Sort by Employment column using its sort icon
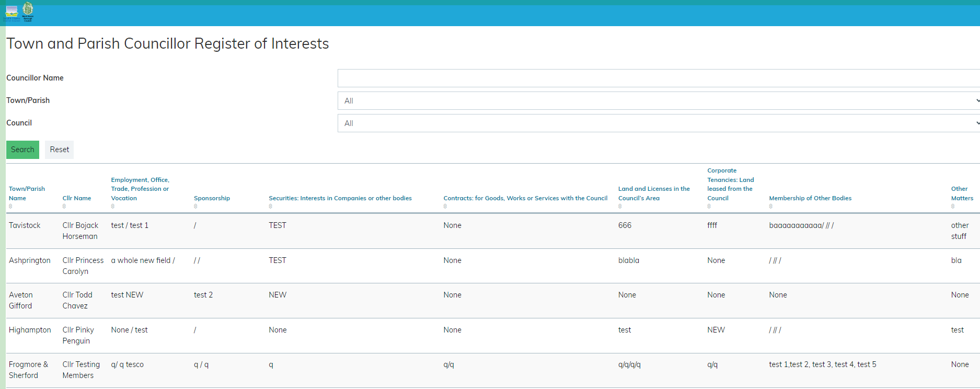This screenshot has height=389, width=980. coord(113,207)
